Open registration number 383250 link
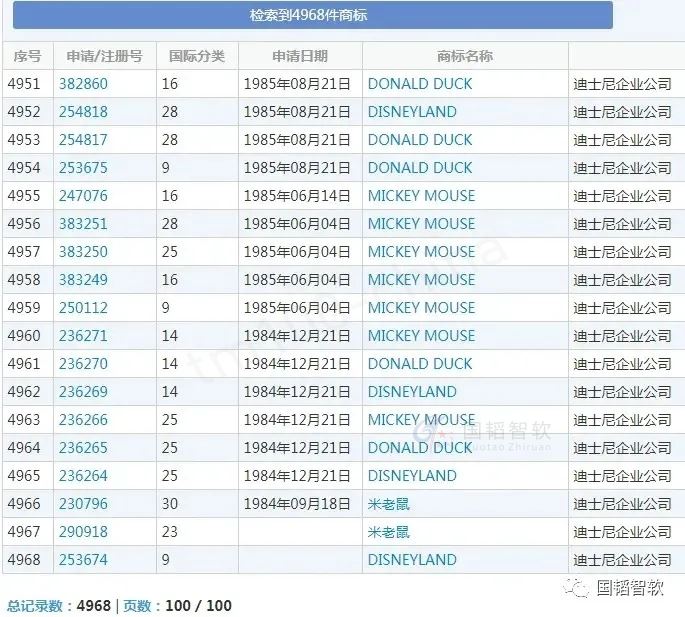 click(x=83, y=251)
